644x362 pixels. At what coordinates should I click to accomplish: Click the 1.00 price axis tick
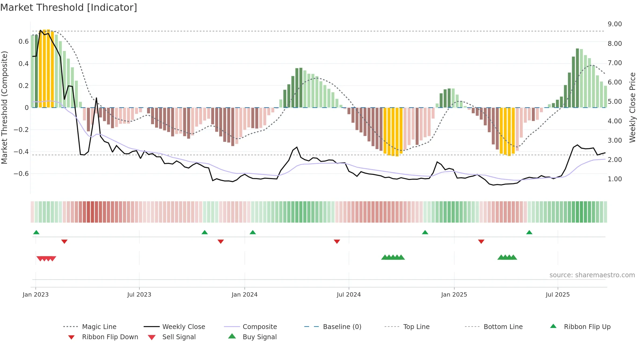click(615, 179)
